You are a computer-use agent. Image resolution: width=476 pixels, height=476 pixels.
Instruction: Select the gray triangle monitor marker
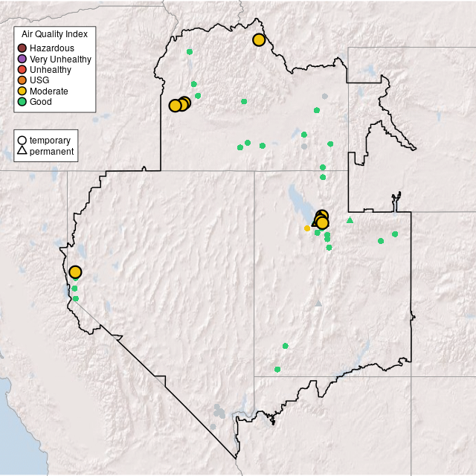pyautogui.click(x=318, y=303)
